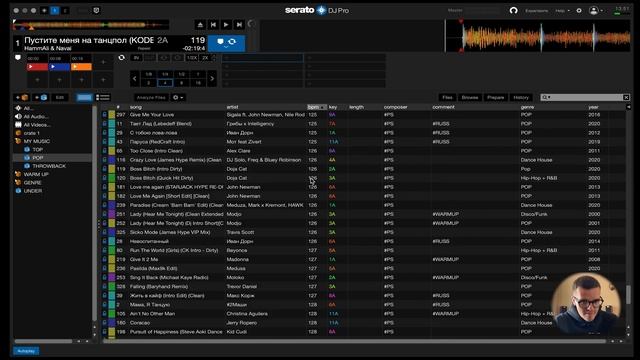Add a cue in the fourth top slot
This screenshot has width=640, height=360.
pos(103,62)
